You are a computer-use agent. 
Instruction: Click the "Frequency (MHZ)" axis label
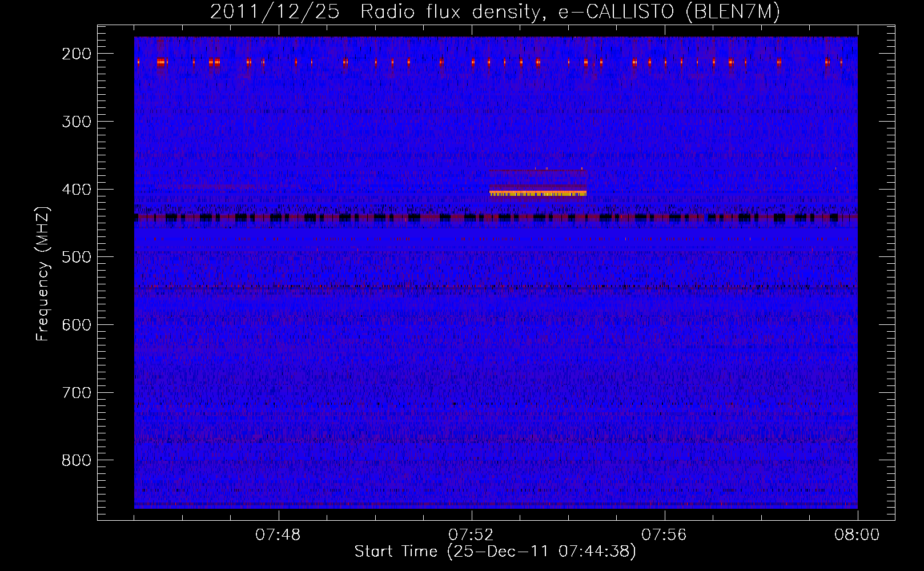point(43,274)
